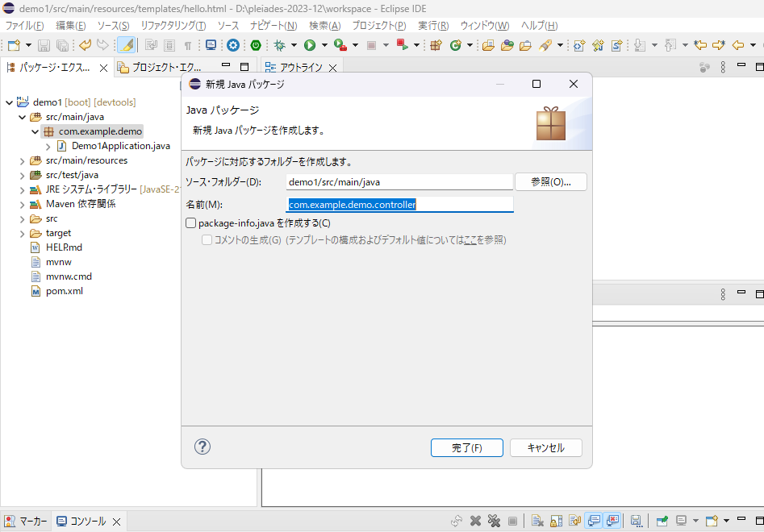The height and width of the screenshot is (532, 764).
Task: Start debugging with the bug toolbar icon
Action: [x=281, y=45]
